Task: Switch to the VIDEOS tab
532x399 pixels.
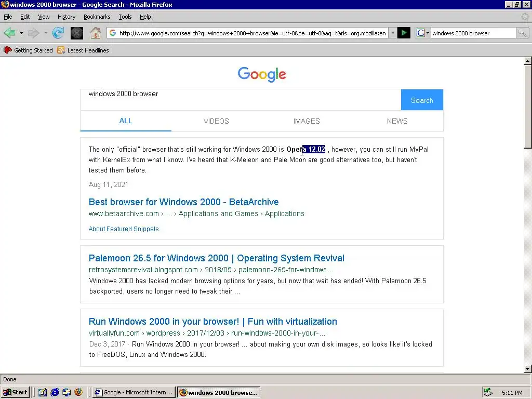Action: click(216, 121)
